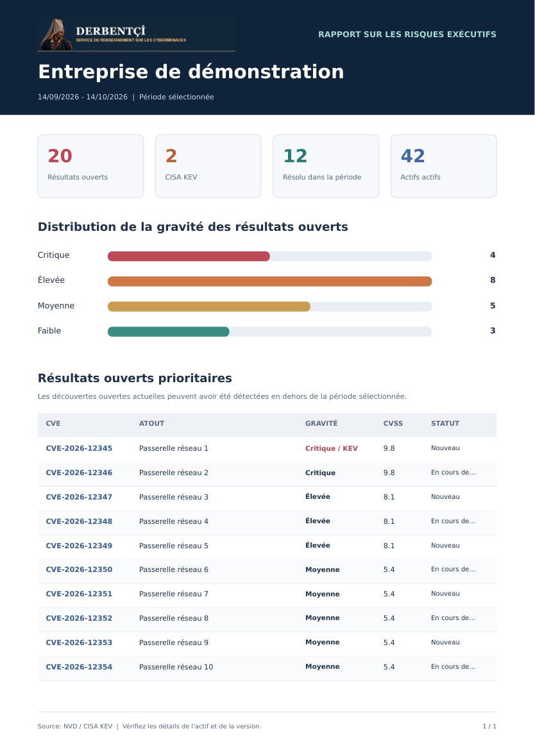This screenshot has height=756, width=535.
Task: Click the 'Nouveau' status in CVE-2026-12351 row
Action: tap(445, 594)
